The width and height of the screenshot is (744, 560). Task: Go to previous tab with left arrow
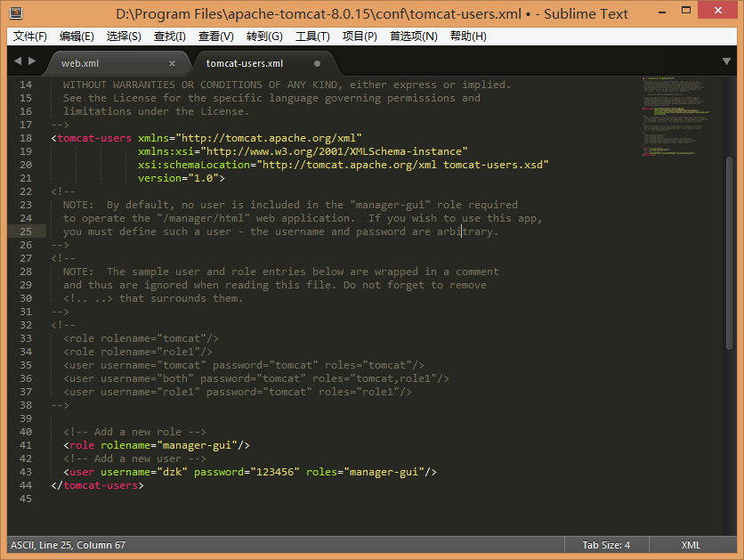(18, 61)
